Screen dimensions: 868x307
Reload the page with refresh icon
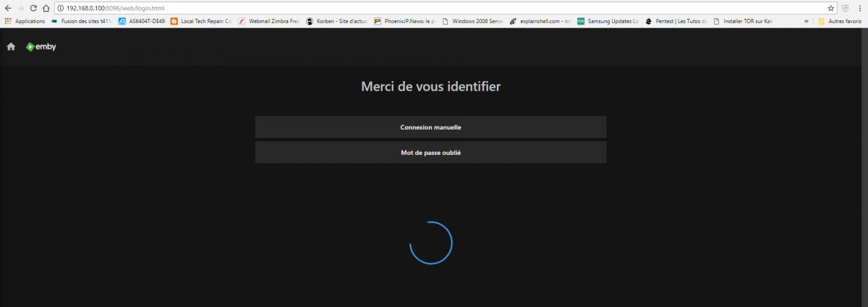point(33,8)
